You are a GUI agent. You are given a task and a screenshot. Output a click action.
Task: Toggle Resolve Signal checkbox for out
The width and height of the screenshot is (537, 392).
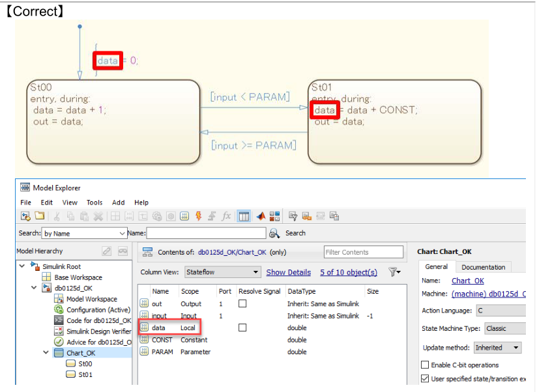click(242, 303)
